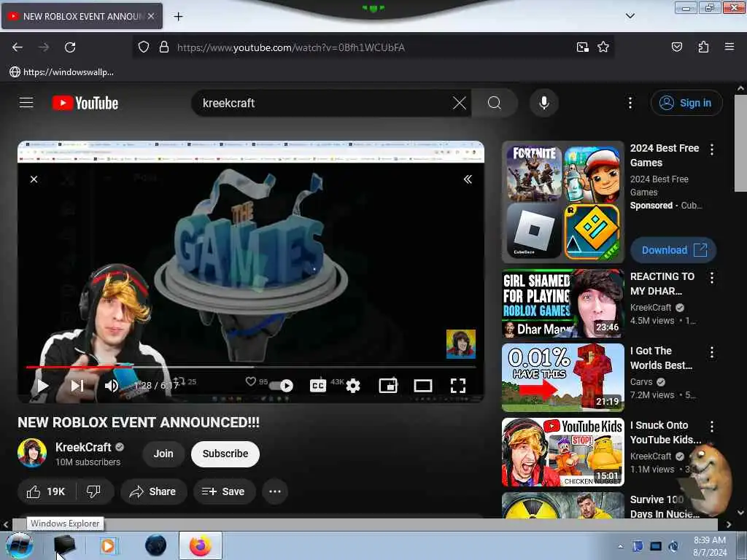The width and height of the screenshot is (747, 560).
Task: Click the Download ad button
Action: 673,250
